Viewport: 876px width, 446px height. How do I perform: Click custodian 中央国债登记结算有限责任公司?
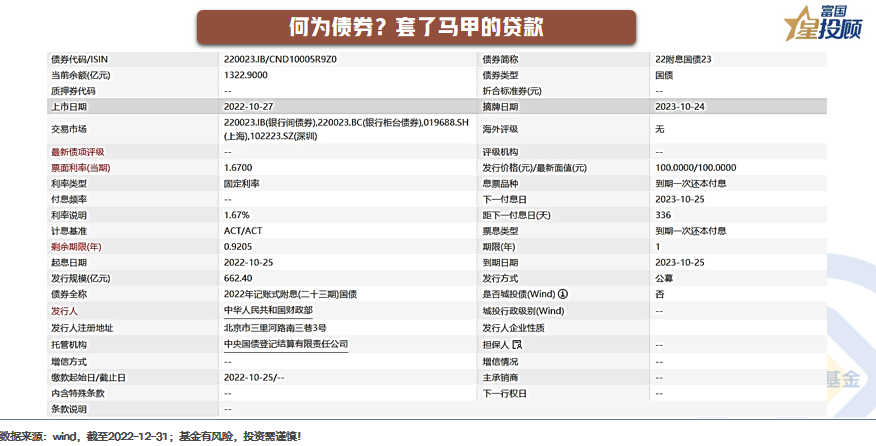click(286, 344)
